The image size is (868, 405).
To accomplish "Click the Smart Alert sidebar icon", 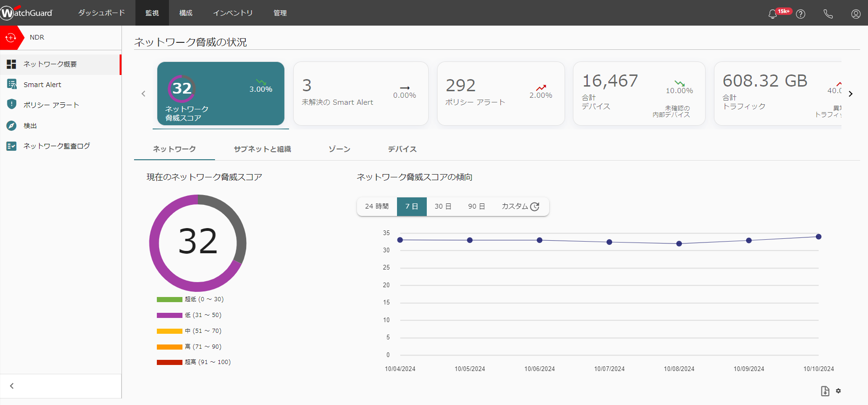I will pyautogui.click(x=12, y=84).
